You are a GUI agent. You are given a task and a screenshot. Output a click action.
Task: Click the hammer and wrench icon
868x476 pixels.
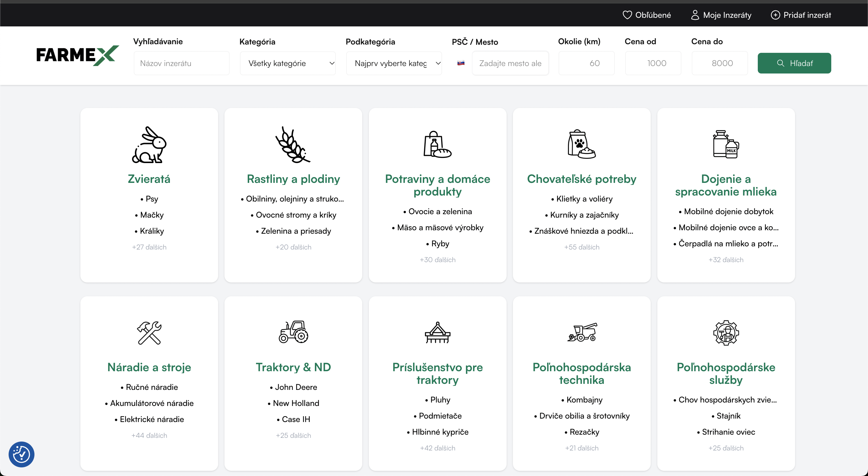149,333
